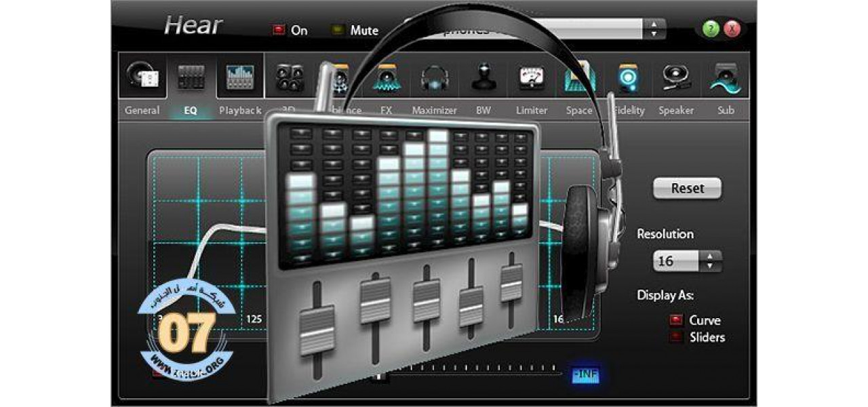This screenshot has height=407, width=868.
Task: Open the Limiter meter icon
Action: tap(532, 78)
